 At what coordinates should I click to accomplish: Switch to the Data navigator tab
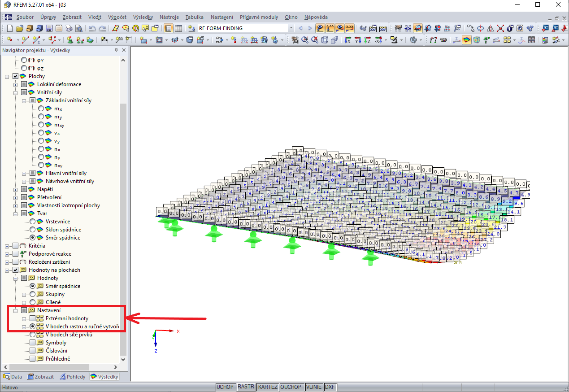13,377
